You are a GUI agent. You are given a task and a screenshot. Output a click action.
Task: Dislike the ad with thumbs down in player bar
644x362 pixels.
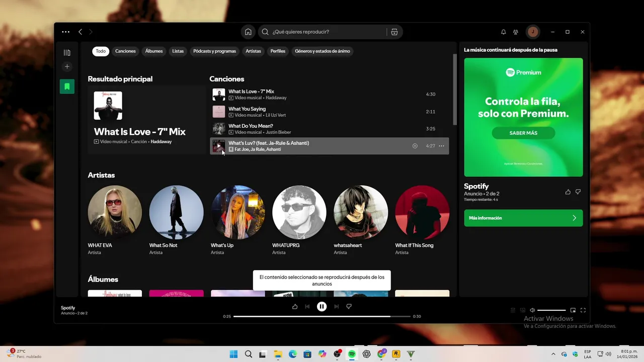click(349, 306)
